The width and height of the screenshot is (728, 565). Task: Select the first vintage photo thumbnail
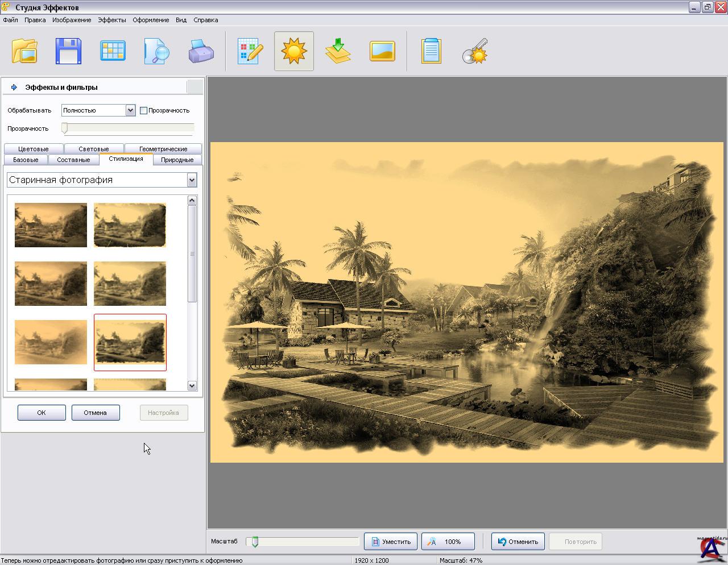click(x=51, y=225)
